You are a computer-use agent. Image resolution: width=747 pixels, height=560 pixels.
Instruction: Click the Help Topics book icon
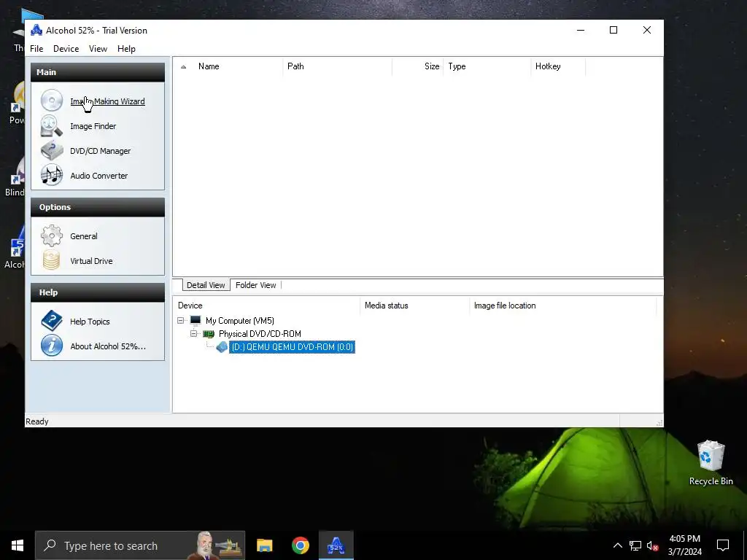pyautogui.click(x=52, y=321)
